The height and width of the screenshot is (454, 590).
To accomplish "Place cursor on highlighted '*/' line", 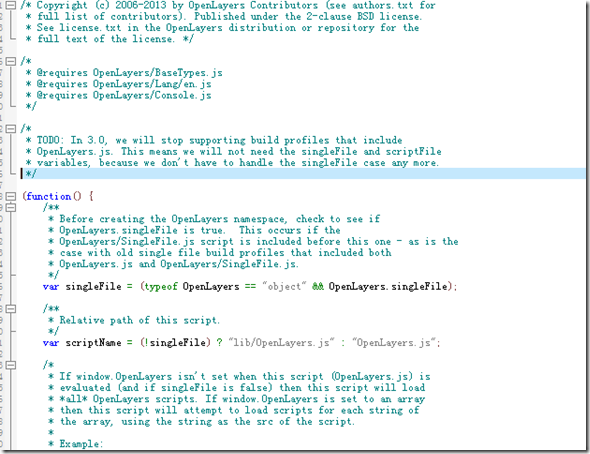I will pyautogui.click(x=303, y=174).
